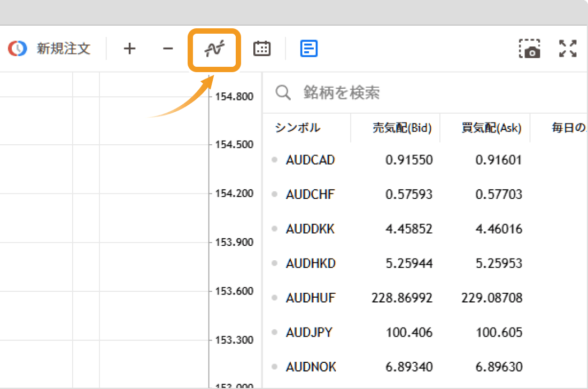Click the red-blue clock logo icon
The image size is (588, 389).
coord(18,48)
